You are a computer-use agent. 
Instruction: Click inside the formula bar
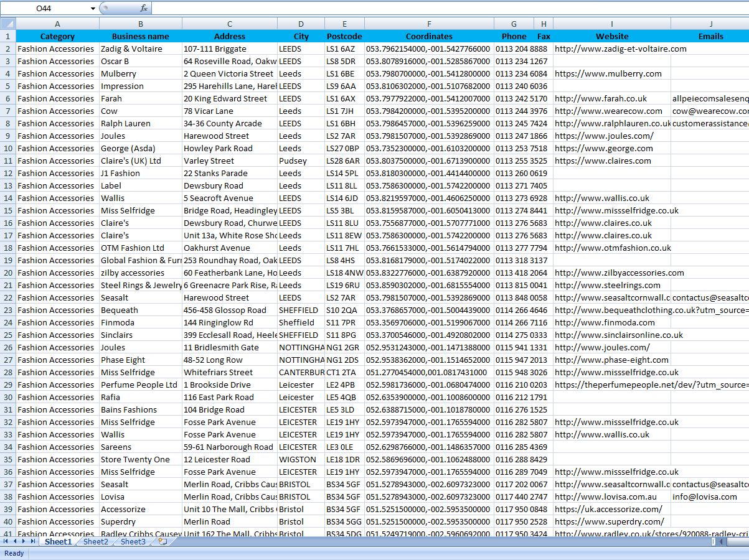pos(450,8)
